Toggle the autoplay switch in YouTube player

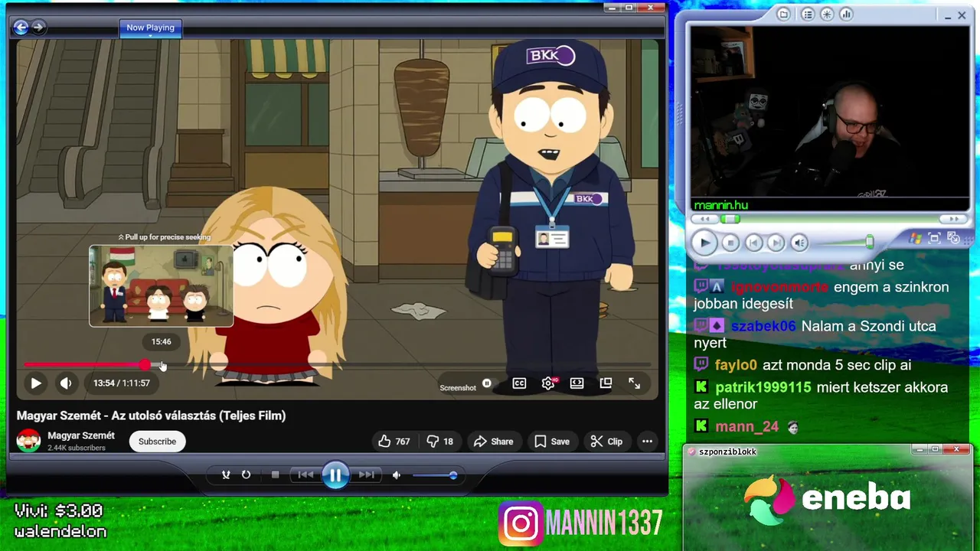click(x=487, y=383)
